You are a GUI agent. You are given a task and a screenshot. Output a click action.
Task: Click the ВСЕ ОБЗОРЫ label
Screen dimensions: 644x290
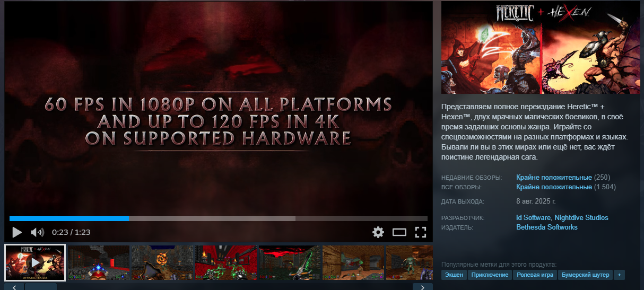461,188
